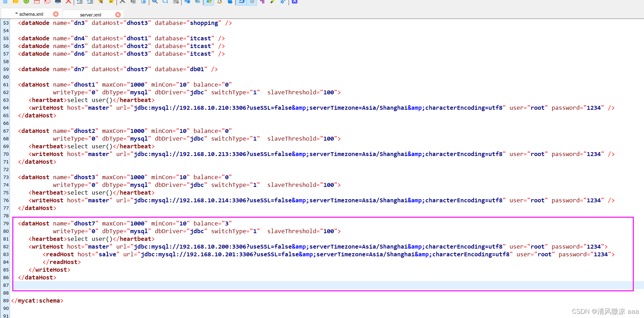Click password="1234" on line 64

pos(578,108)
